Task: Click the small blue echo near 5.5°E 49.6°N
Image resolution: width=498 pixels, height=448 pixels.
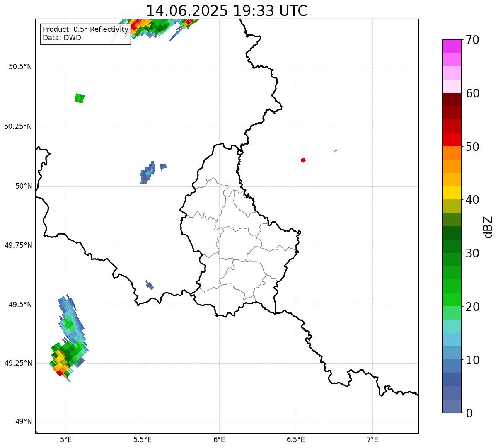Action: 150,285
